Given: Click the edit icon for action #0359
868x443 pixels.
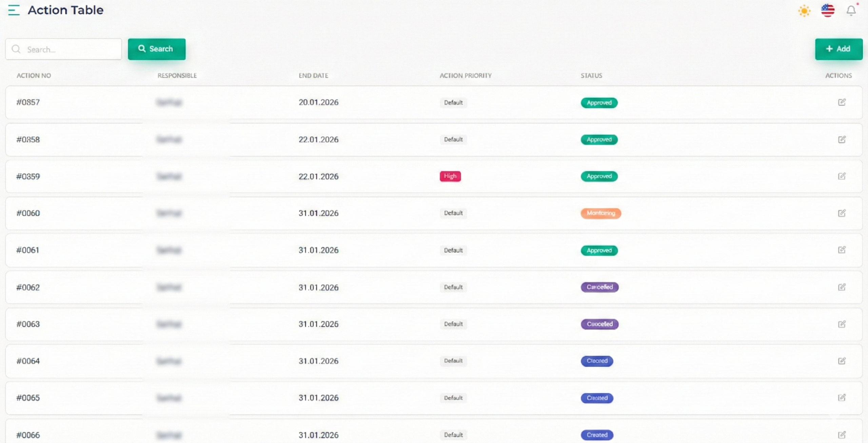Looking at the screenshot, I should tap(842, 176).
